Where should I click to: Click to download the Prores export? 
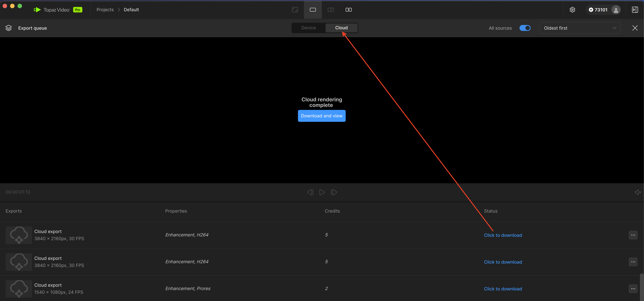[503, 289]
